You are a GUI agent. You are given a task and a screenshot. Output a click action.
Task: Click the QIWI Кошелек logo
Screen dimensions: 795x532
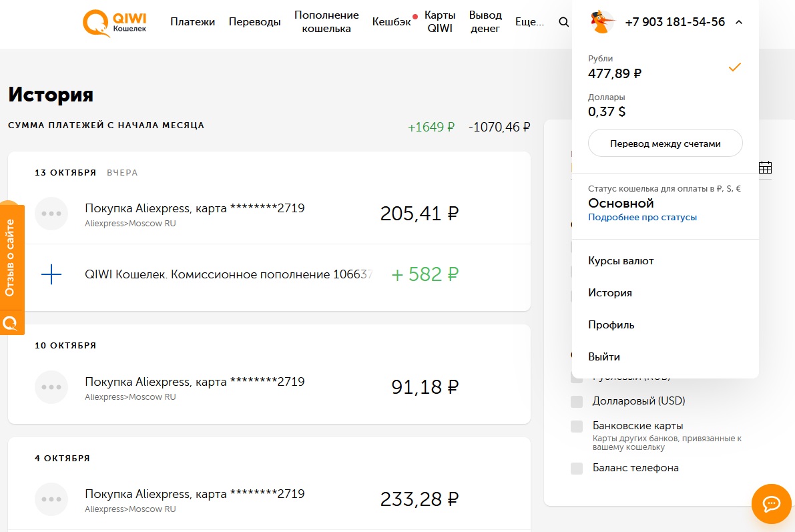115,23
